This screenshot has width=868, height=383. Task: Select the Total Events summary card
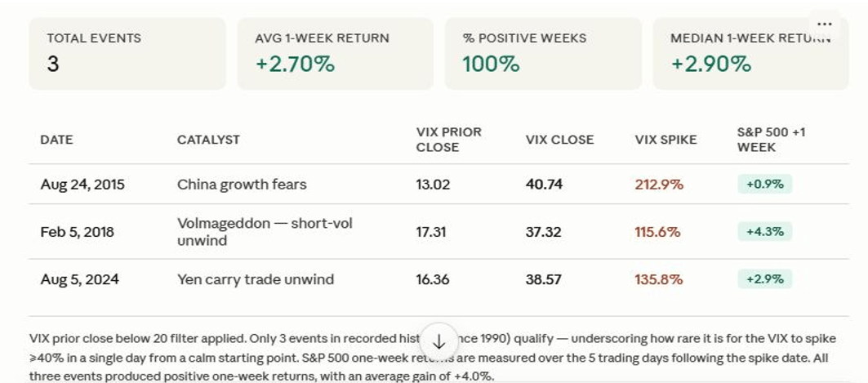tap(127, 54)
